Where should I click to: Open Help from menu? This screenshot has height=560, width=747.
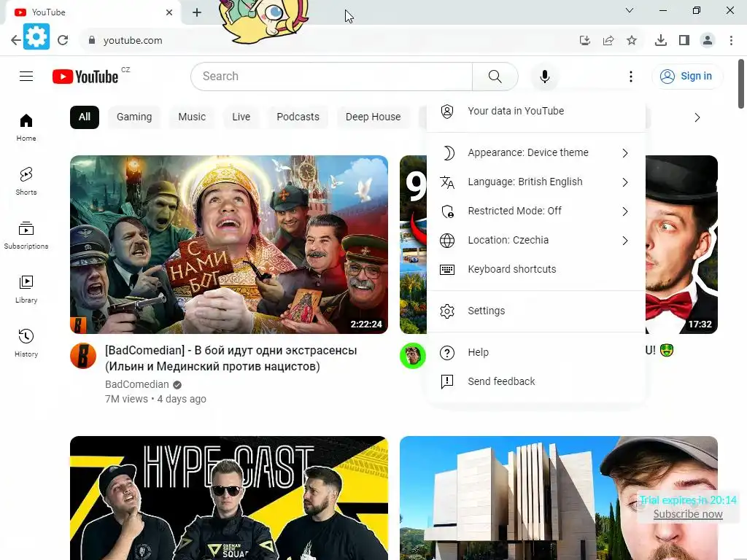[536, 352]
